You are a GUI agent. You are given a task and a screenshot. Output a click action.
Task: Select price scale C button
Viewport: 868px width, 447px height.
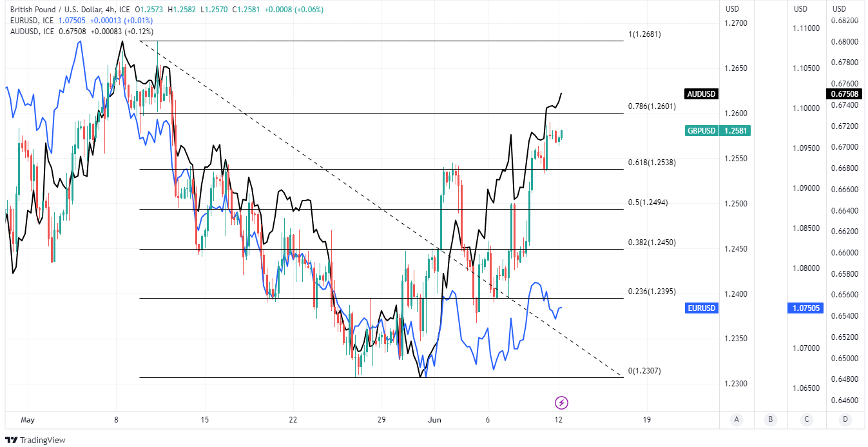tap(806, 419)
